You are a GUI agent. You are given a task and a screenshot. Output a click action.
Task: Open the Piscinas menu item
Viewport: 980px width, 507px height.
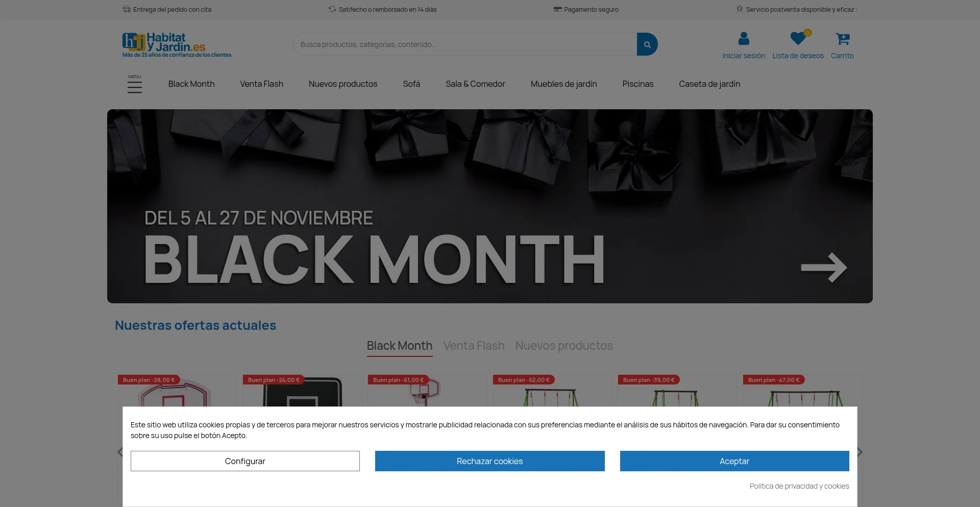click(x=638, y=84)
